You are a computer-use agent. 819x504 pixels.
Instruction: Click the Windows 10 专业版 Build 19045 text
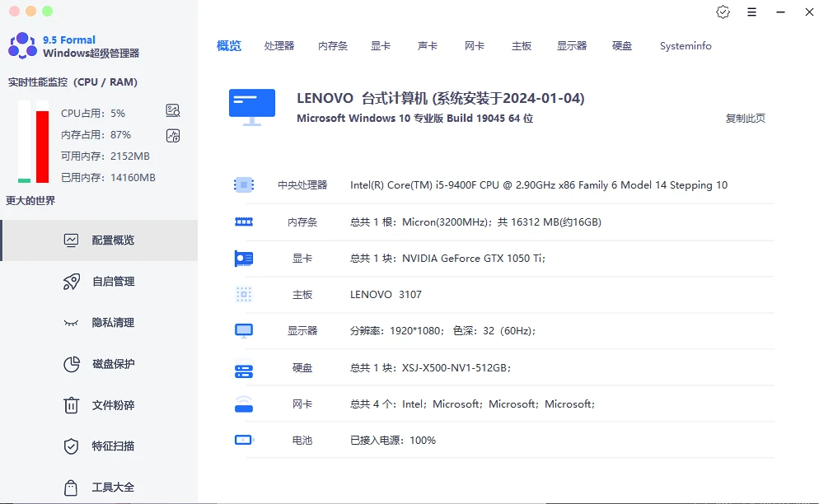click(414, 118)
